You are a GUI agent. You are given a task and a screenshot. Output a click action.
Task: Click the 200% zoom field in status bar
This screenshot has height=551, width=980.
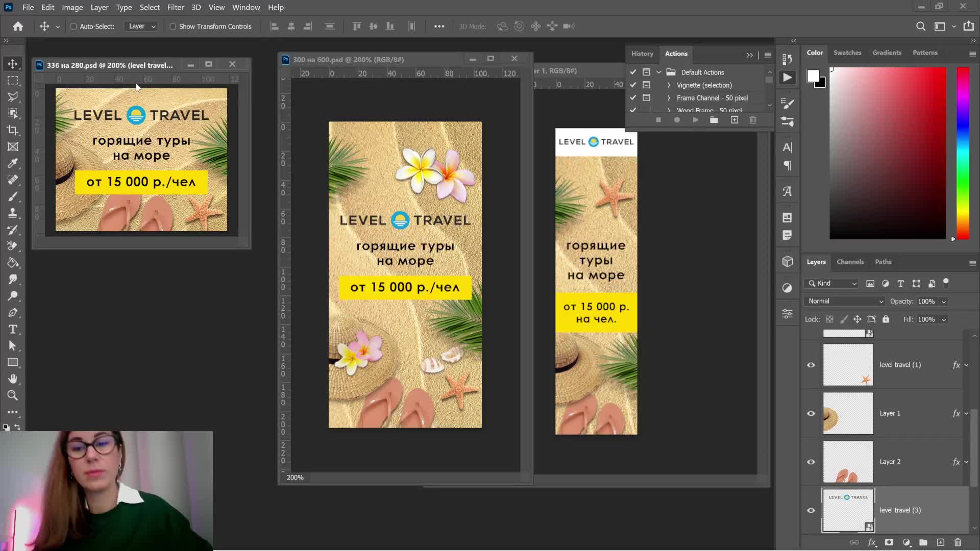pos(295,478)
